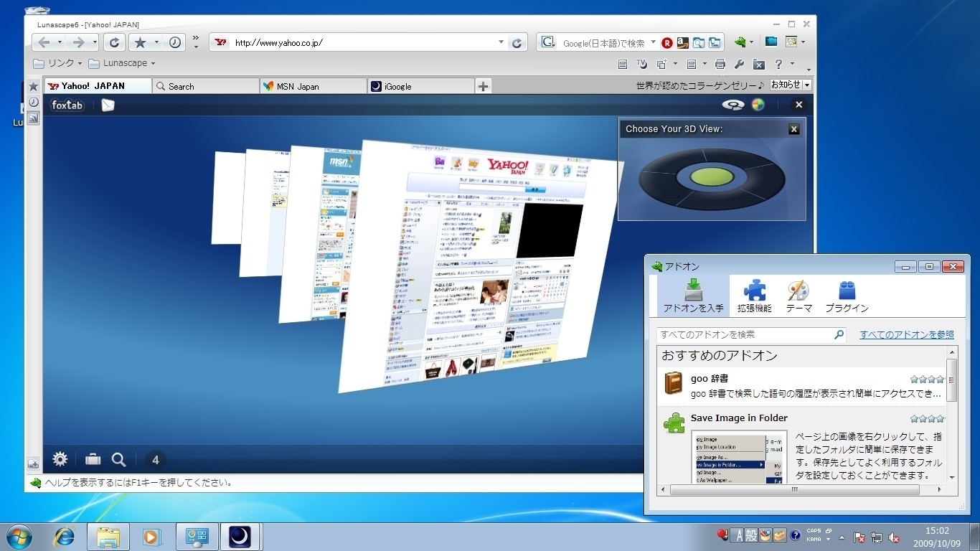Open the forward button history dropdown

coord(94,42)
